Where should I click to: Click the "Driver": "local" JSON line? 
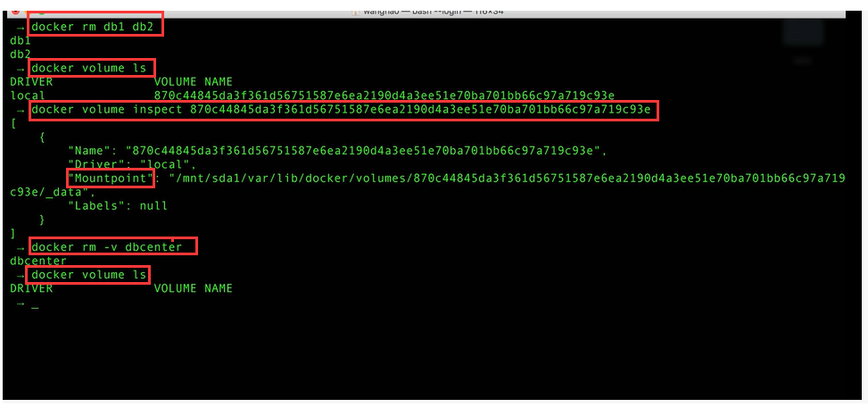[132, 164]
